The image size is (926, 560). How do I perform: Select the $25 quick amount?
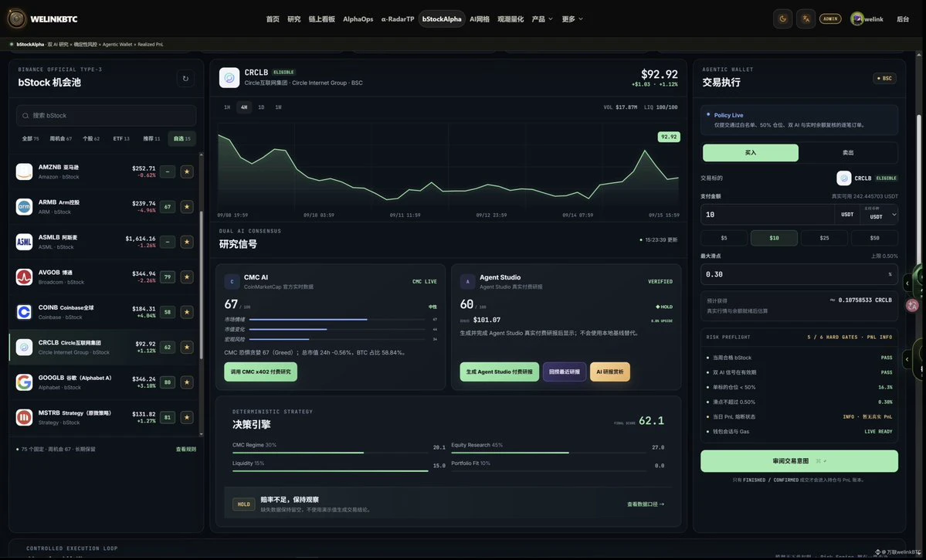824,238
